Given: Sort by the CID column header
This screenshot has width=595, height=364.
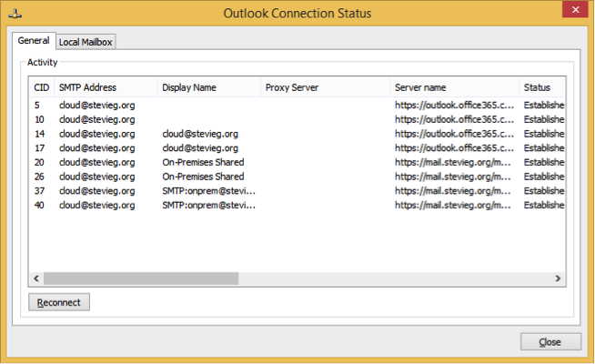Looking at the screenshot, I should [x=42, y=87].
